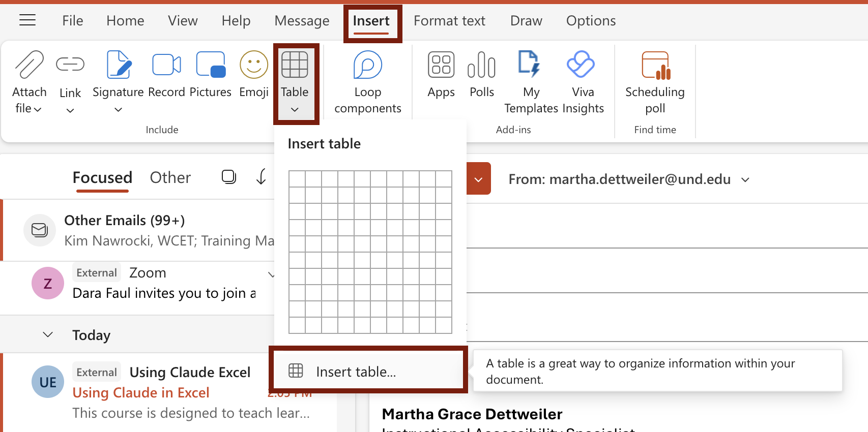Click the Link chain icon

[70, 64]
